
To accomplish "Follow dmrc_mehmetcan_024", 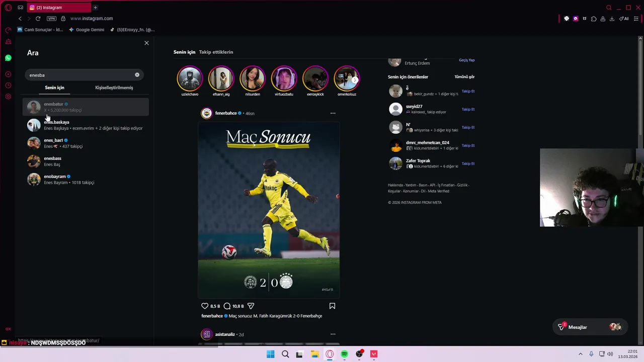I will [468, 145].
